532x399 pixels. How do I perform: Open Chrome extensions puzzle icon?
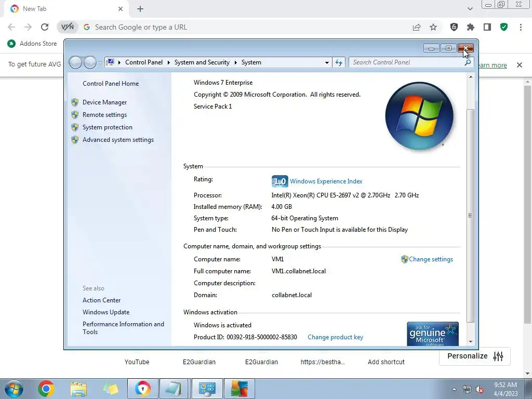(471, 27)
